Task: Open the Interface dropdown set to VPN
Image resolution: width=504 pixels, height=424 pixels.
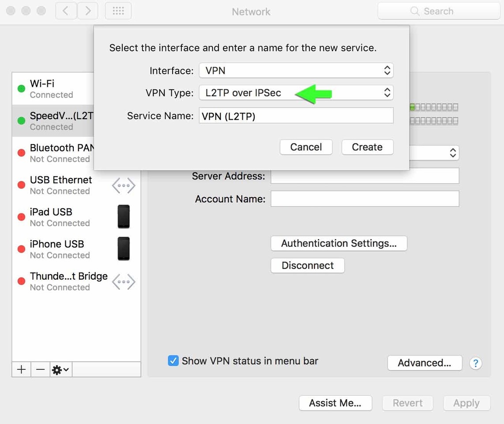Action: pos(296,71)
